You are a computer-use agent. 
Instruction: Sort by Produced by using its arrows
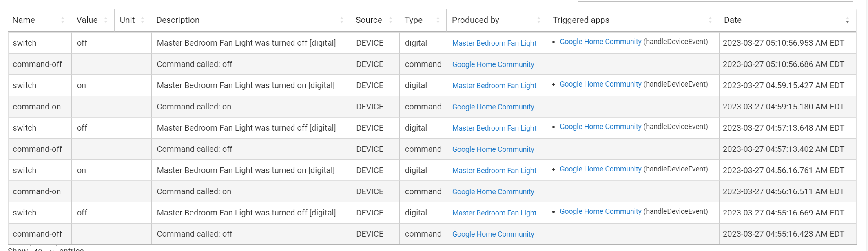[x=538, y=20]
